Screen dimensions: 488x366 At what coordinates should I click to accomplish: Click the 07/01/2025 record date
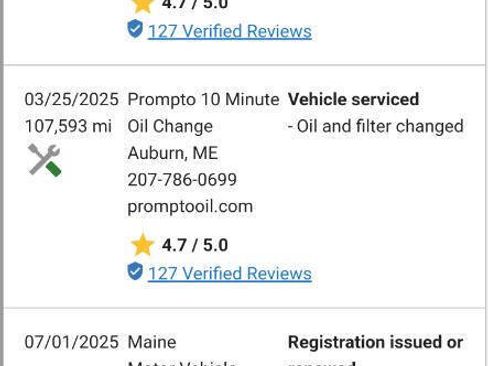tap(72, 342)
